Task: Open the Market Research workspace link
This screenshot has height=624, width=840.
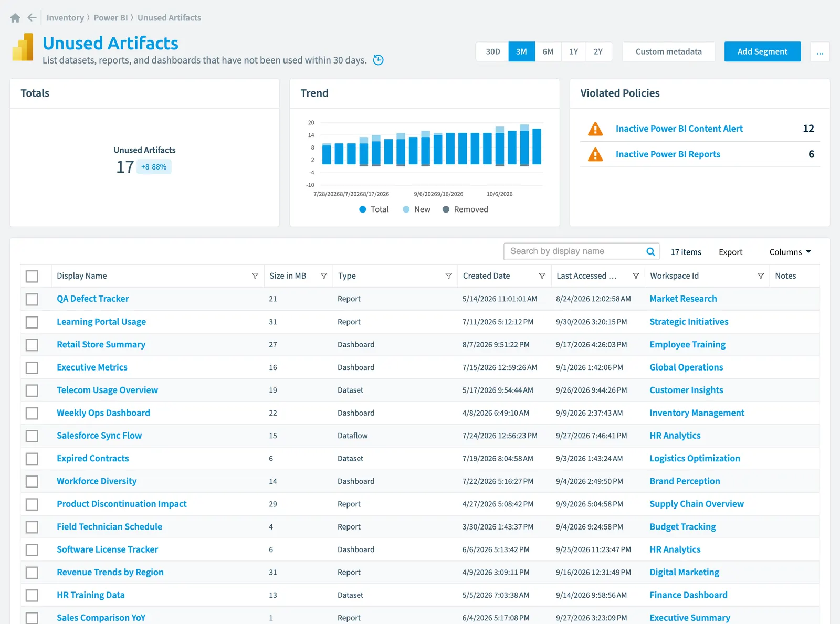Action: [x=683, y=299]
